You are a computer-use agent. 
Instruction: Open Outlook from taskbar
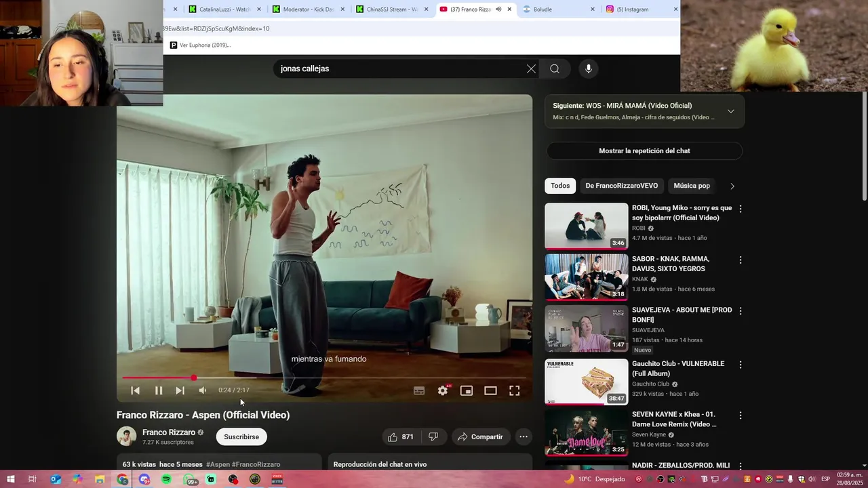pyautogui.click(x=56, y=479)
